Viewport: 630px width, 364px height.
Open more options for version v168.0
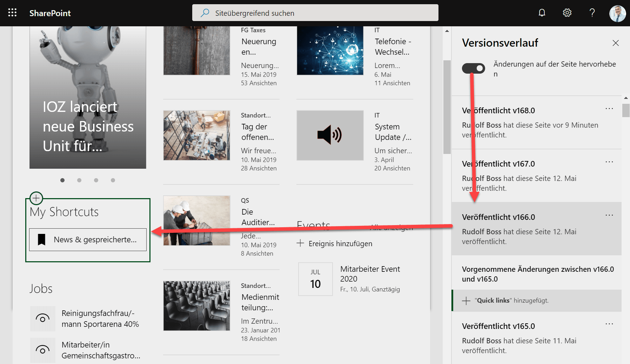coord(609,109)
